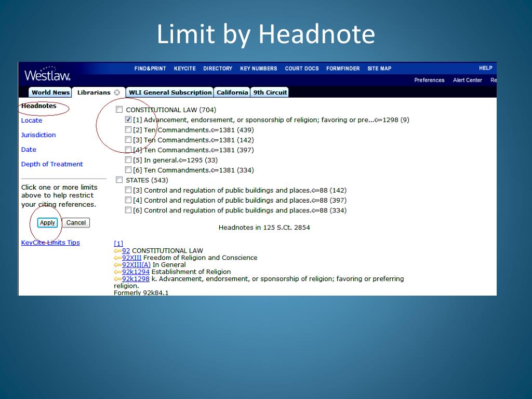Check the CONSTITUTIONAL LAW (704) checkbox

pyautogui.click(x=119, y=110)
